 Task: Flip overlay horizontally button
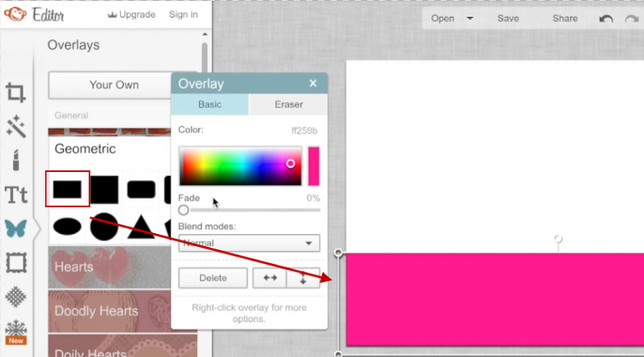(x=270, y=278)
